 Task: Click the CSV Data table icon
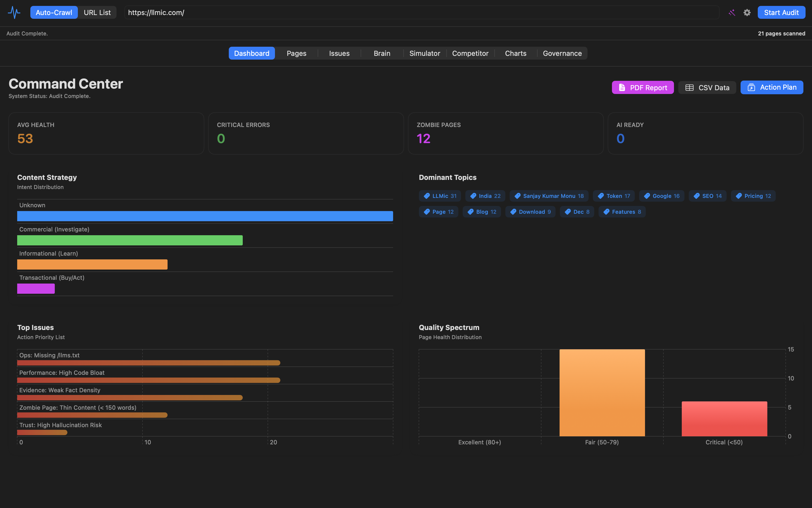coord(689,88)
